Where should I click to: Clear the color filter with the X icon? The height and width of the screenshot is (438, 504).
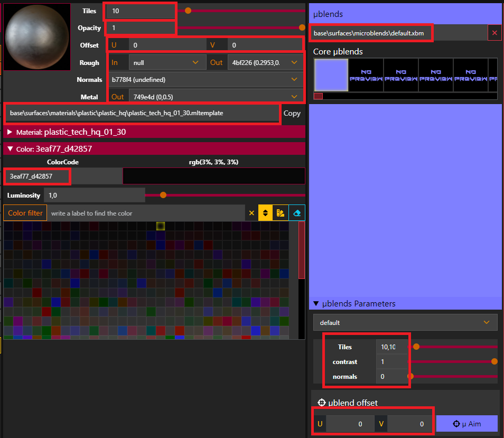pyautogui.click(x=251, y=213)
